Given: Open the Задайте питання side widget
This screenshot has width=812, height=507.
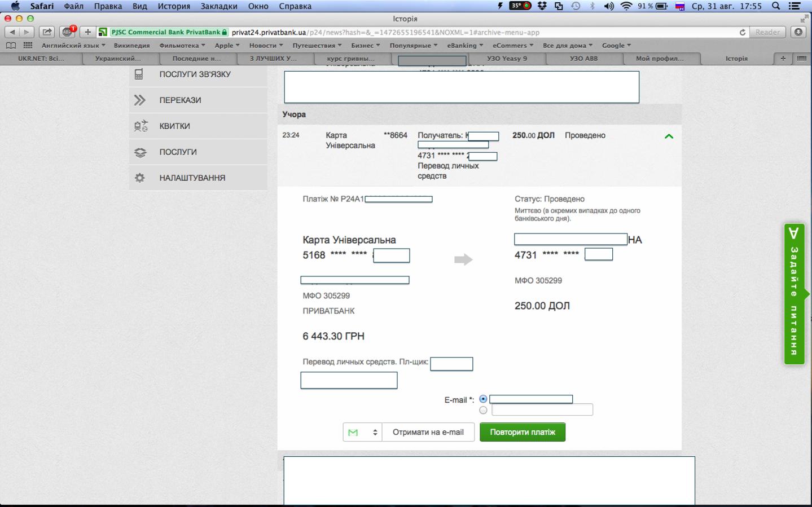Looking at the screenshot, I should [795, 294].
